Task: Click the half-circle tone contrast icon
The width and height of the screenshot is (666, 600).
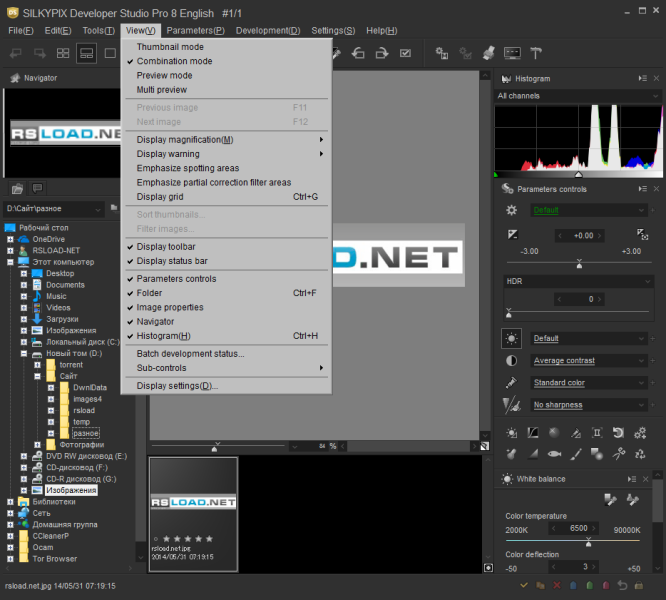Action: pos(512,360)
